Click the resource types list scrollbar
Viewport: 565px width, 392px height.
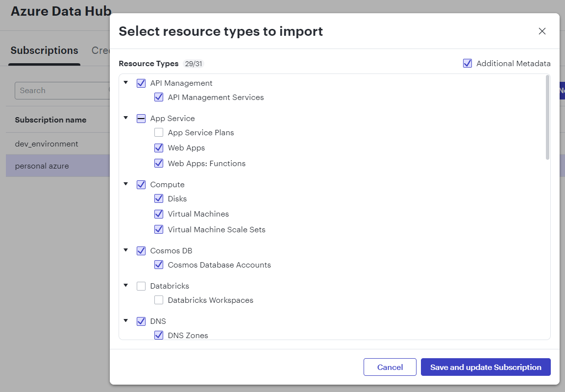click(x=547, y=117)
